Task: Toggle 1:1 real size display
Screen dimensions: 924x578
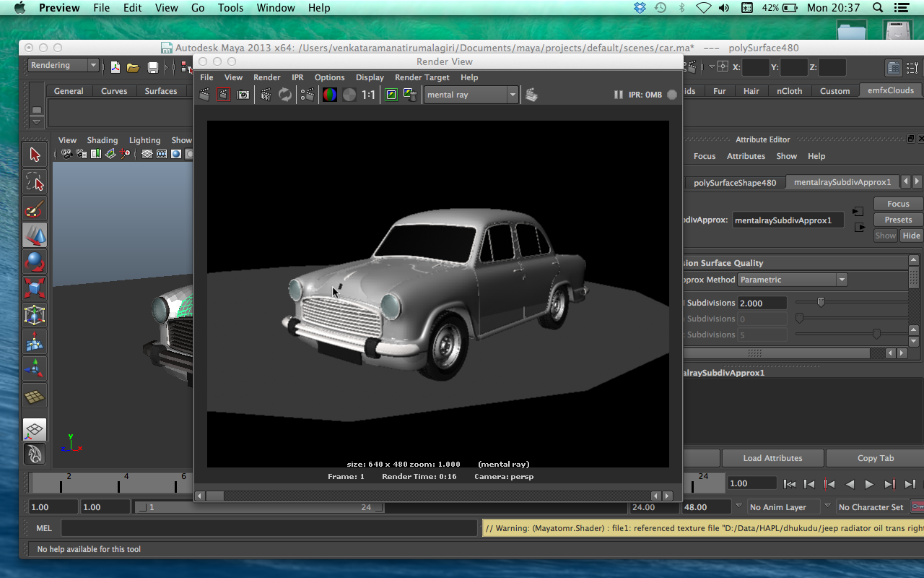Action: (x=368, y=95)
